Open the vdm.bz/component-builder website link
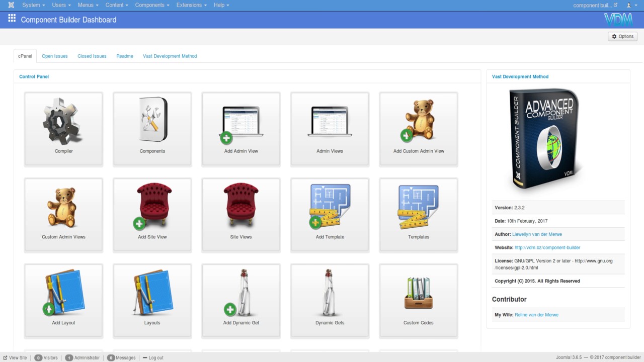 pyautogui.click(x=547, y=247)
